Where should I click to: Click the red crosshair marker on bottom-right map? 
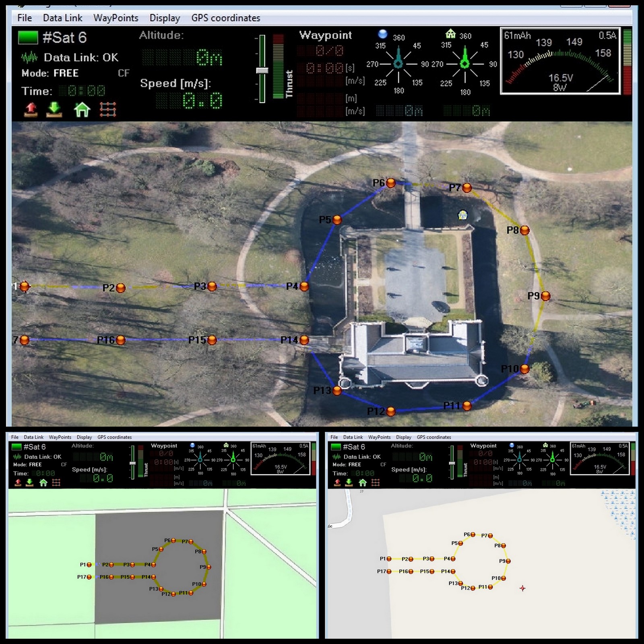pos(522,588)
